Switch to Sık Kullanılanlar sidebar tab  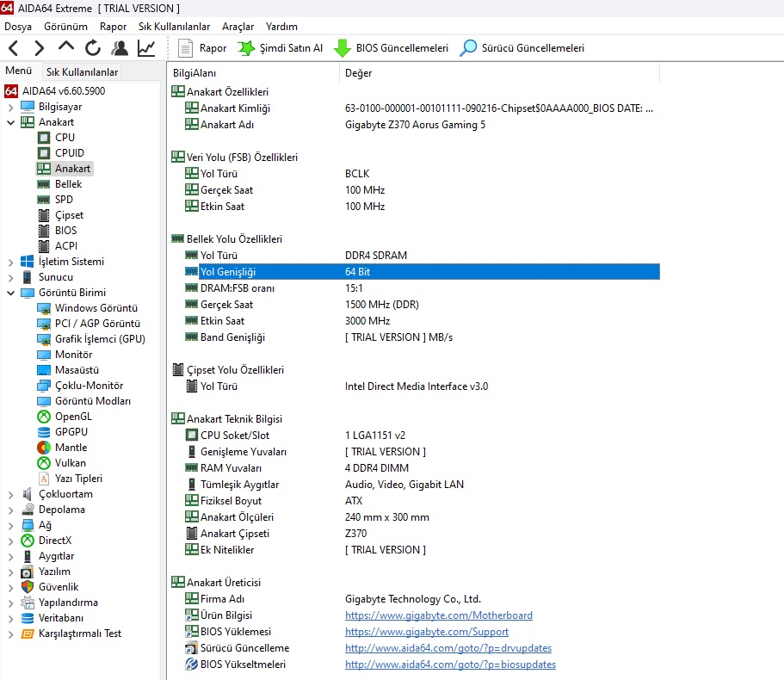[82, 72]
